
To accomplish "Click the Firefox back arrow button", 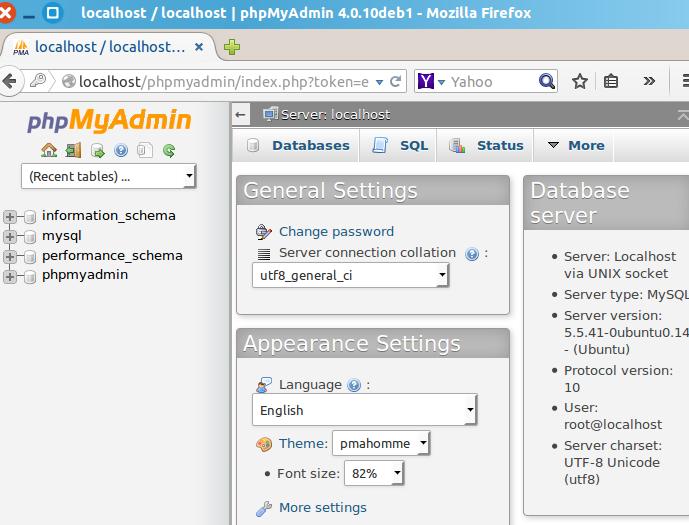I will click(x=10, y=81).
